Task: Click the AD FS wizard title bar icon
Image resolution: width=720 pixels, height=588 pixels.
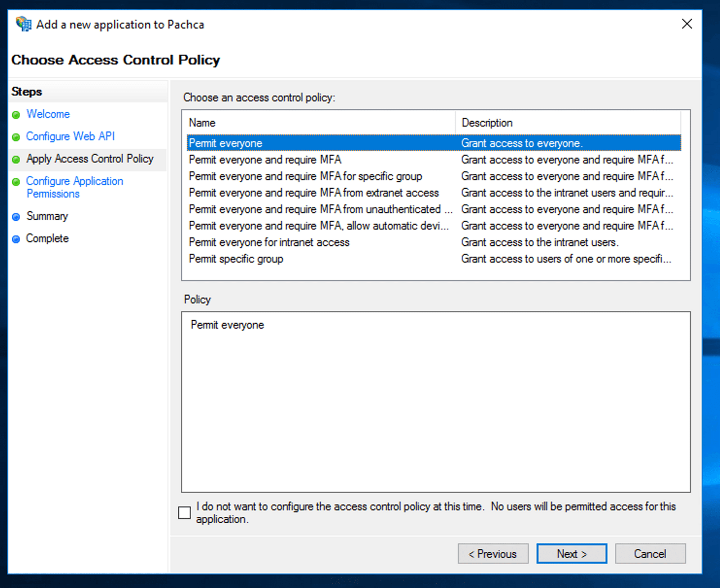Action: pyautogui.click(x=24, y=24)
